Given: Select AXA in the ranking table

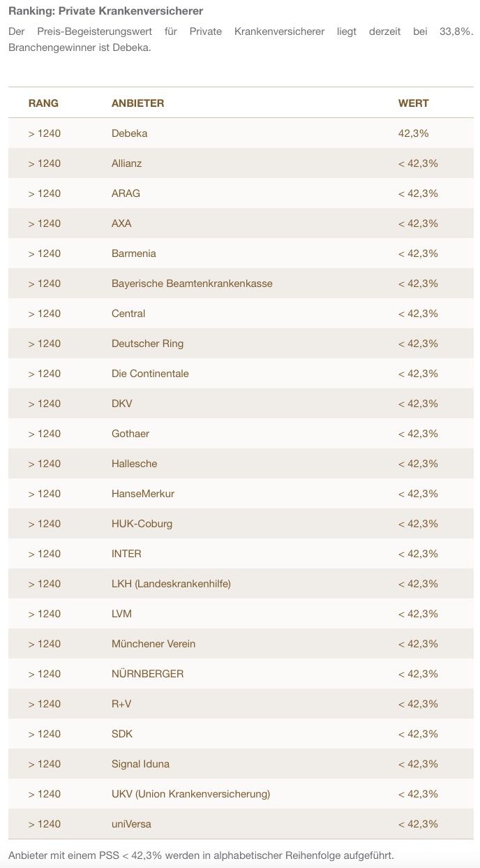Looking at the screenshot, I should pyautogui.click(x=121, y=223).
